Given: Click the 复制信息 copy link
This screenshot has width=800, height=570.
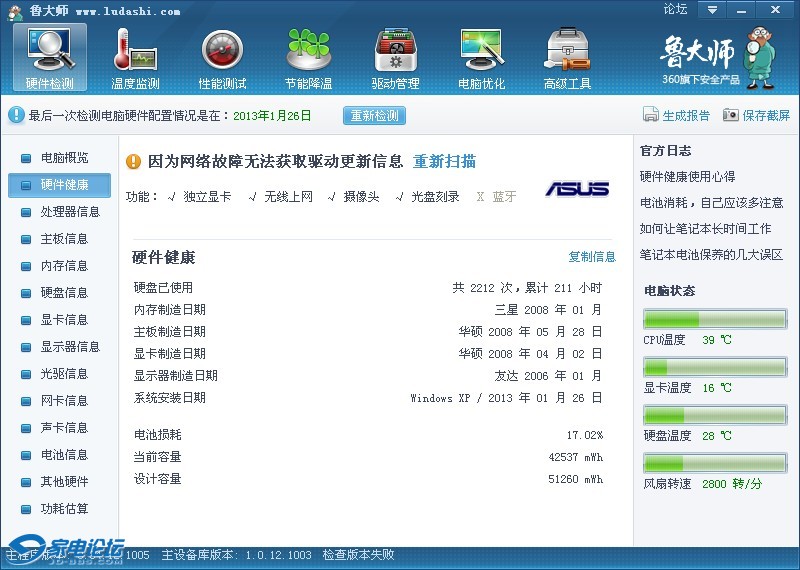Looking at the screenshot, I should coord(592,257).
